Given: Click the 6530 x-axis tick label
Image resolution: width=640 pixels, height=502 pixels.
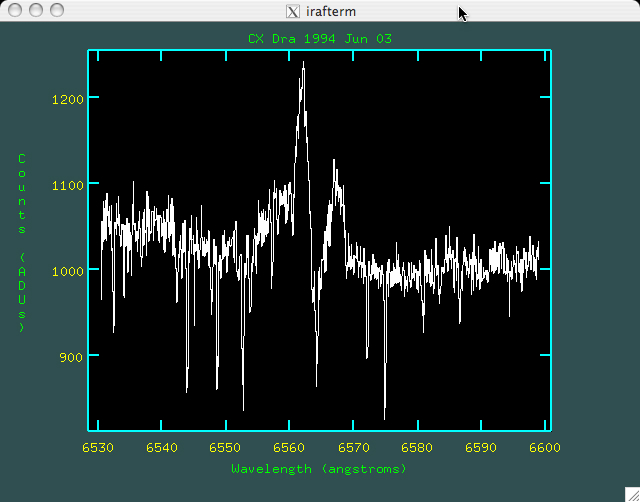Looking at the screenshot, I should (98, 448).
